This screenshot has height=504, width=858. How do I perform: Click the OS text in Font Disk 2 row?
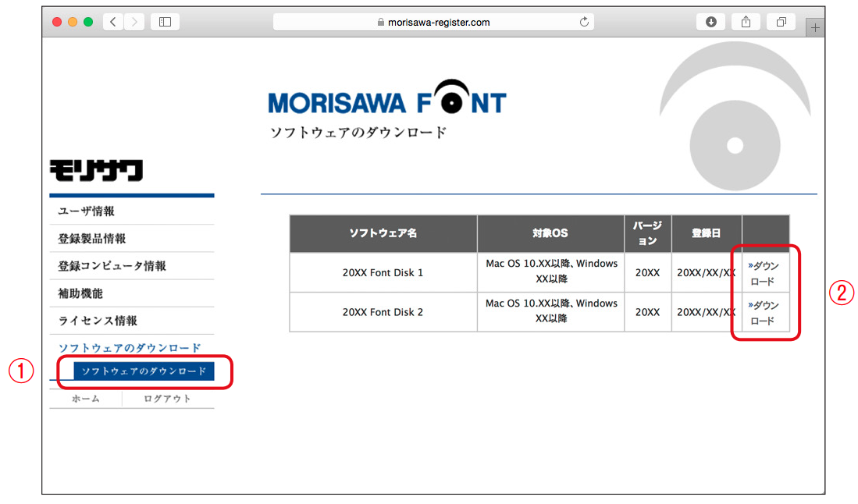[551, 311]
